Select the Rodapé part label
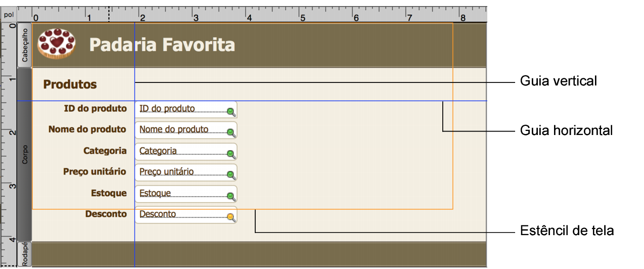The height and width of the screenshot is (269, 644). click(x=24, y=254)
